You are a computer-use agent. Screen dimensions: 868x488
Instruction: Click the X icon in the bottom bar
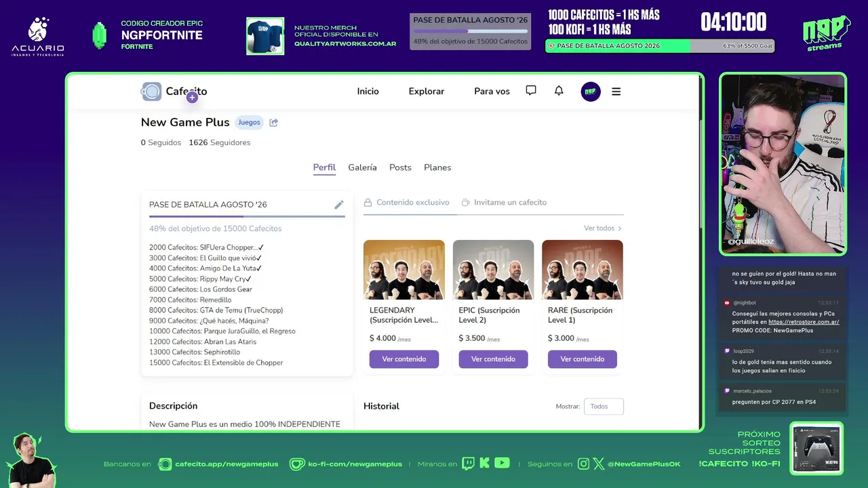599,464
